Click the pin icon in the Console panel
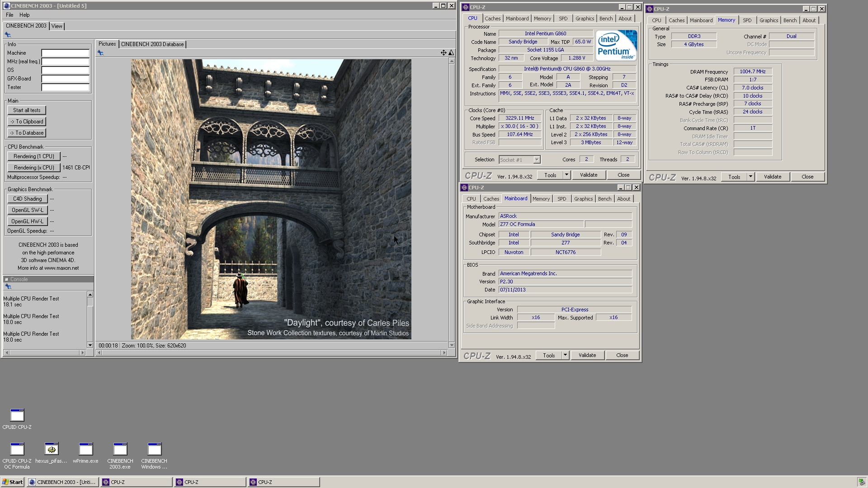Image resolution: width=868 pixels, height=488 pixels. [8, 286]
